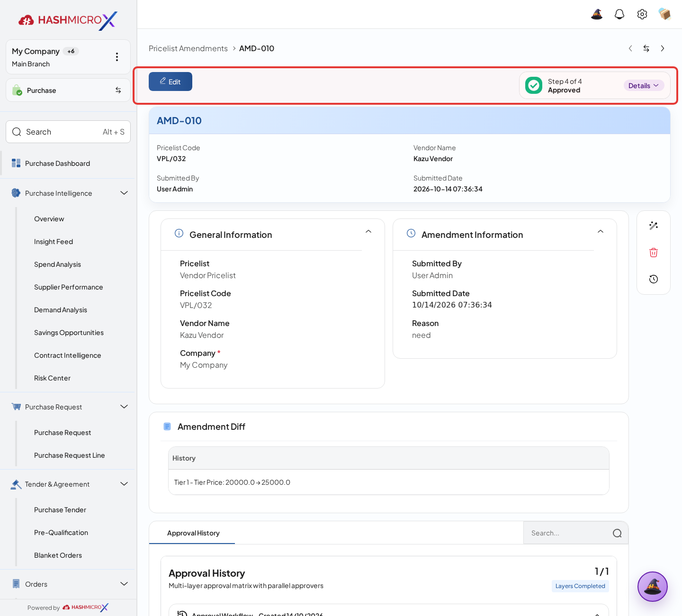Screen dimensions: 682x616
Task: Click the green approved check status icon
Action: (534, 85)
